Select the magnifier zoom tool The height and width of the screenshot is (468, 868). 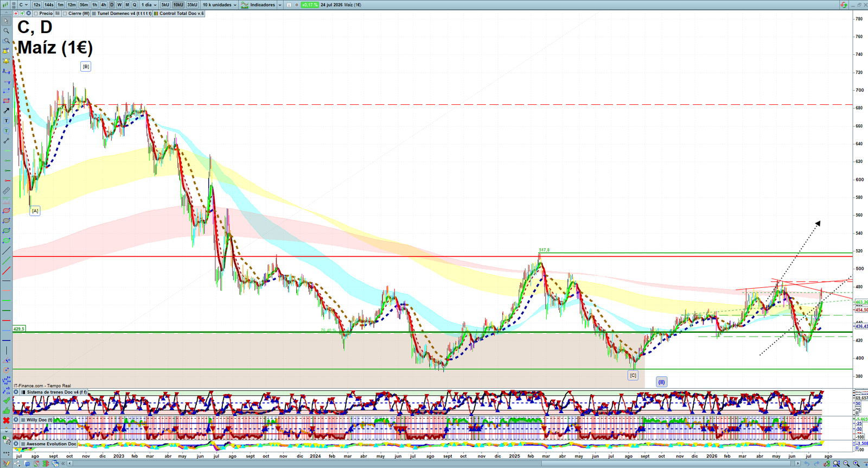point(6,31)
